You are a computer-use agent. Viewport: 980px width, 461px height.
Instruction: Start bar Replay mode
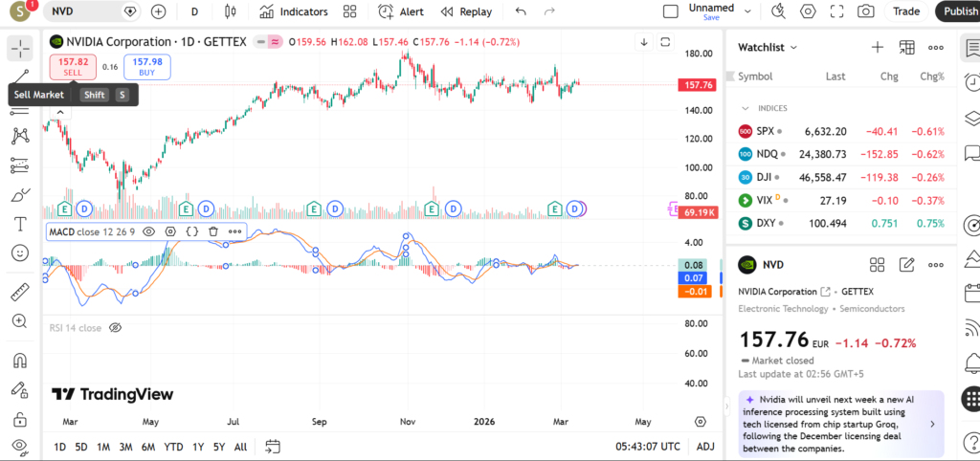[466, 11]
